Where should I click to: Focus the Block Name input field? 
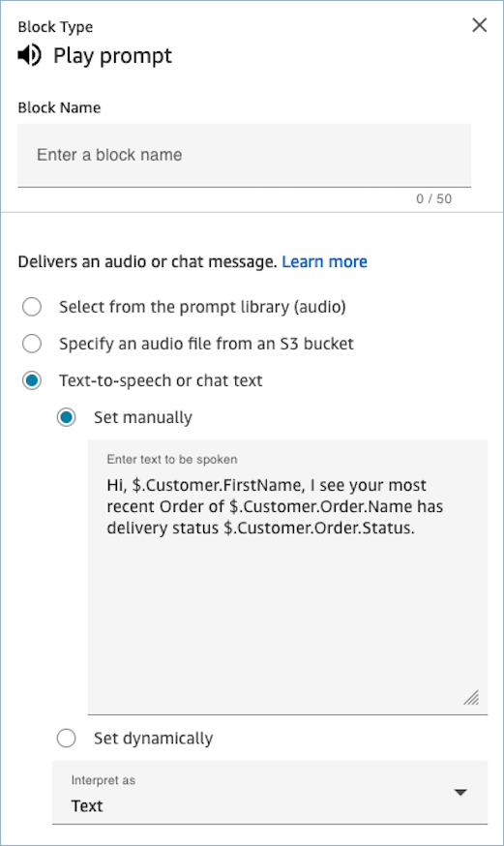pos(244,156)
